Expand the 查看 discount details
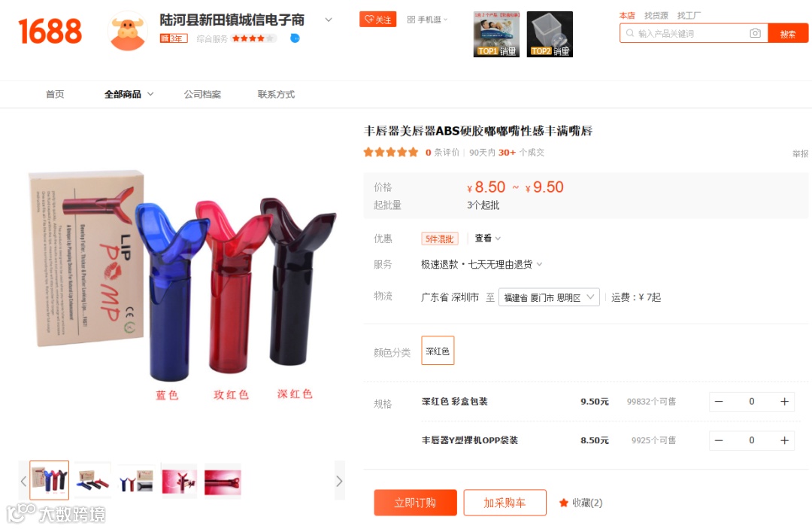 [487, 239]
